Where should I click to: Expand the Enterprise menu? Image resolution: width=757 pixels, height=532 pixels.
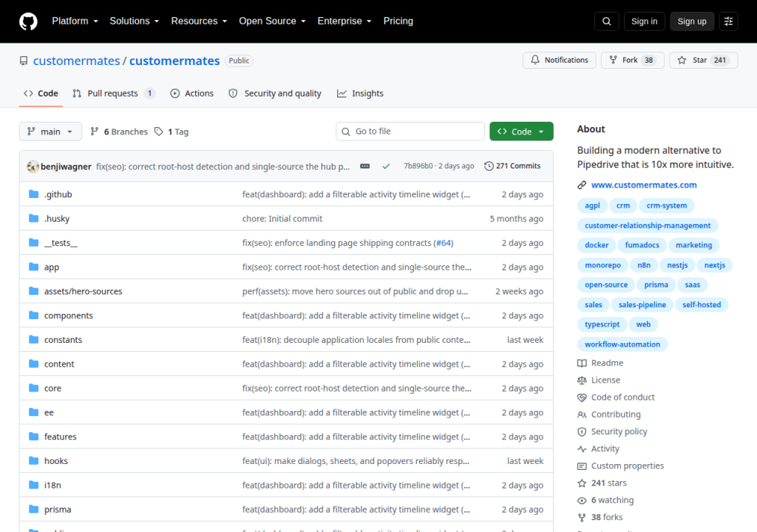(344, 21)
